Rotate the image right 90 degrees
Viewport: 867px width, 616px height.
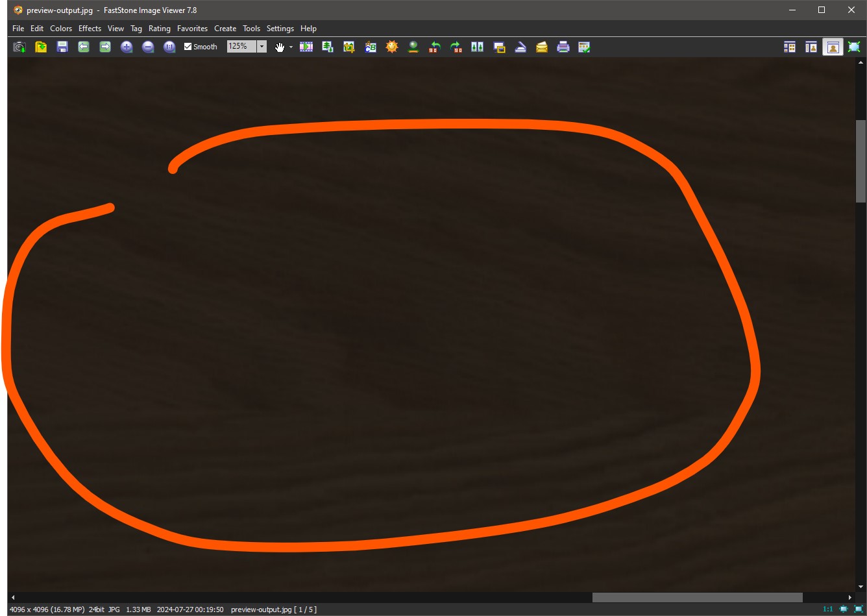coord(456,47)
